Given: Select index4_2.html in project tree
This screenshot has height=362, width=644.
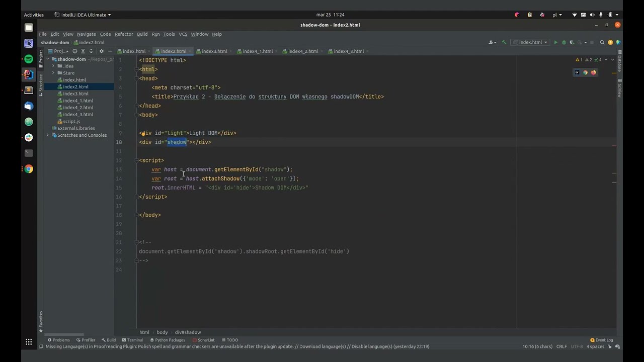Looking at the screenshot, I should [x=75, y=108].
